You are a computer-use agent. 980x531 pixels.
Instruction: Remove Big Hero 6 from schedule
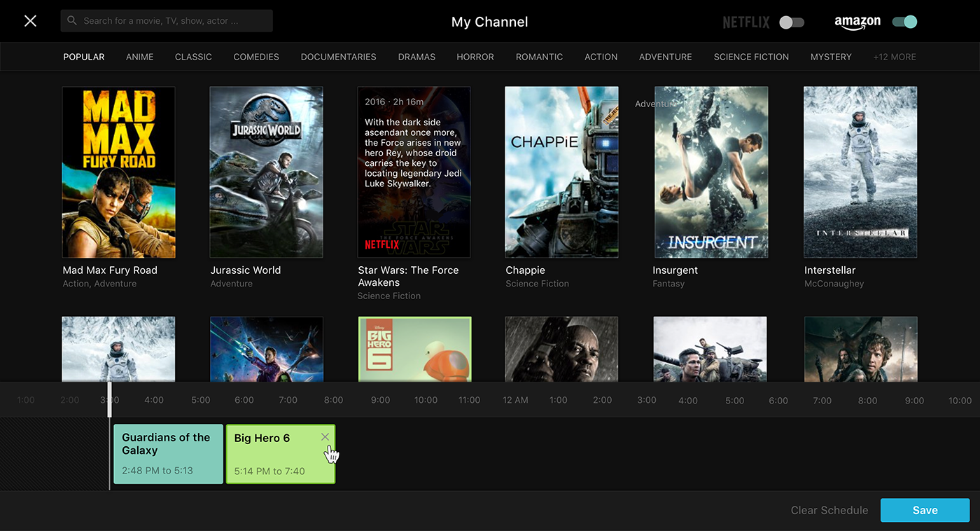pos(325,437)
